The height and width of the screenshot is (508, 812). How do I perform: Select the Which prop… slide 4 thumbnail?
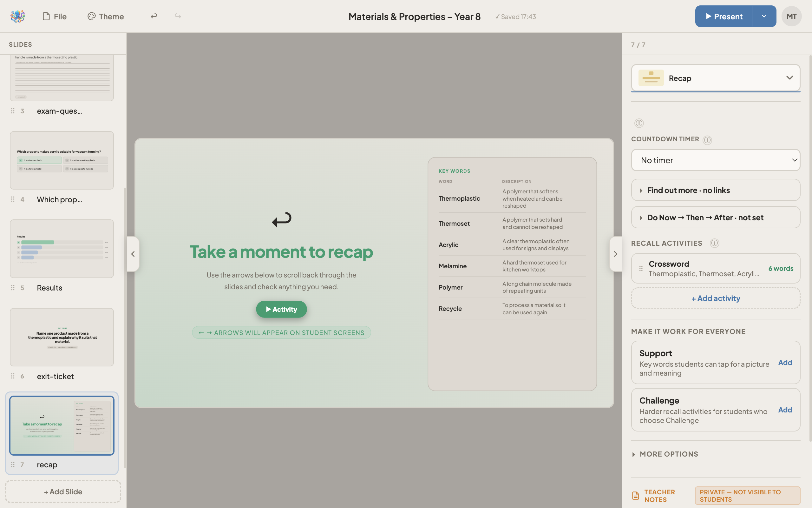[62, 160]
